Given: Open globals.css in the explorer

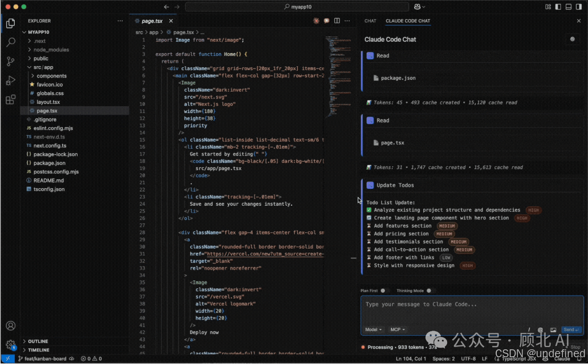Looking at the screenshot, I should (x=50, y=93).
